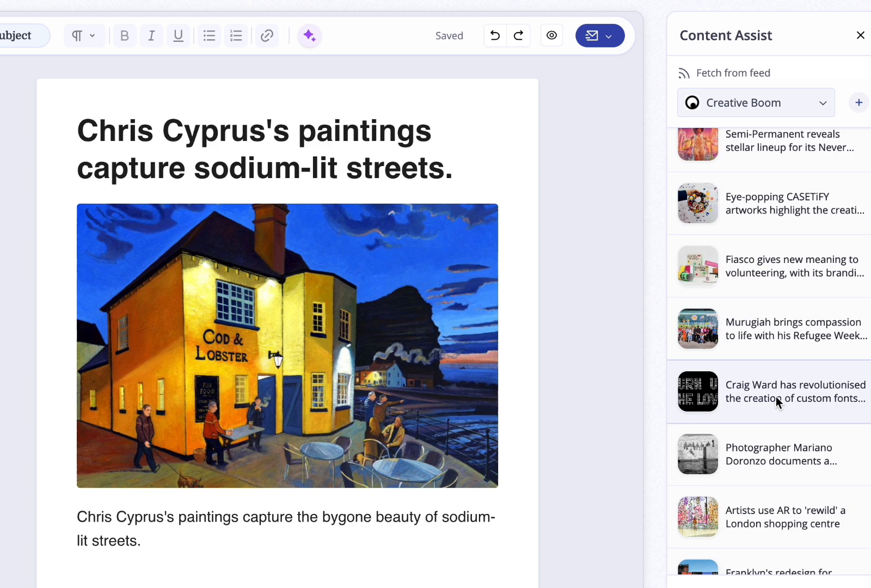Click the Fiasco article thumbnail

tap(698, 266)
